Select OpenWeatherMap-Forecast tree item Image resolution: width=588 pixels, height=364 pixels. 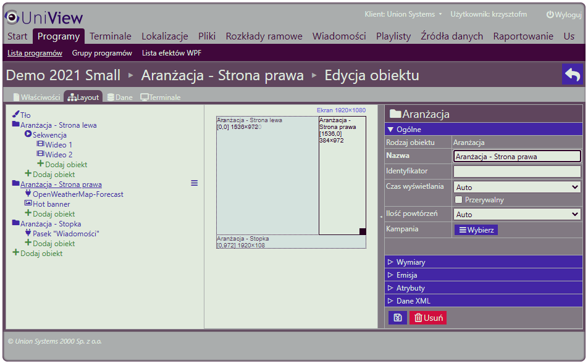[78, 194]
